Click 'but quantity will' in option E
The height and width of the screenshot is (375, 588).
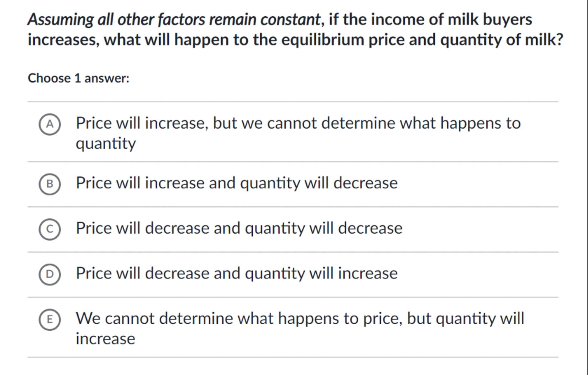pyautogui.click(x=465, y=318)
